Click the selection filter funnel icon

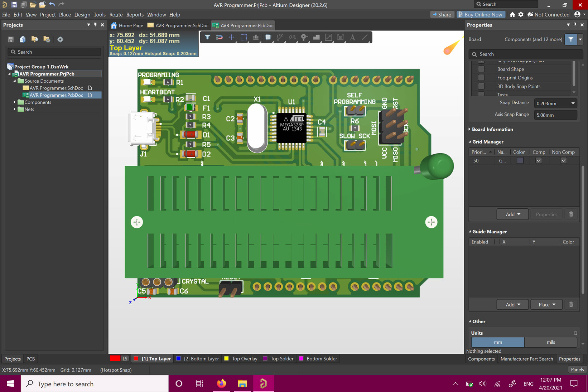(x=207, y=37)
